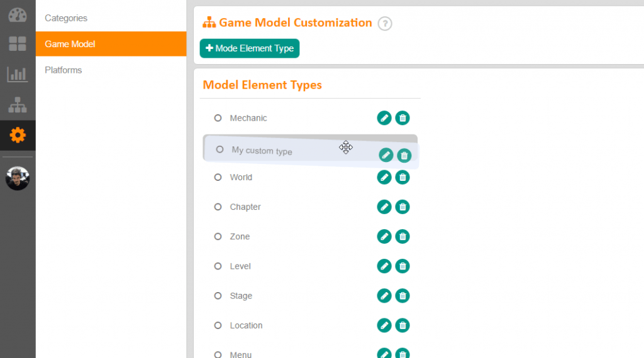Viewport: 644px width, 358px height.
Task: Open the Categories menu item
Action: [x=66, y=18]
